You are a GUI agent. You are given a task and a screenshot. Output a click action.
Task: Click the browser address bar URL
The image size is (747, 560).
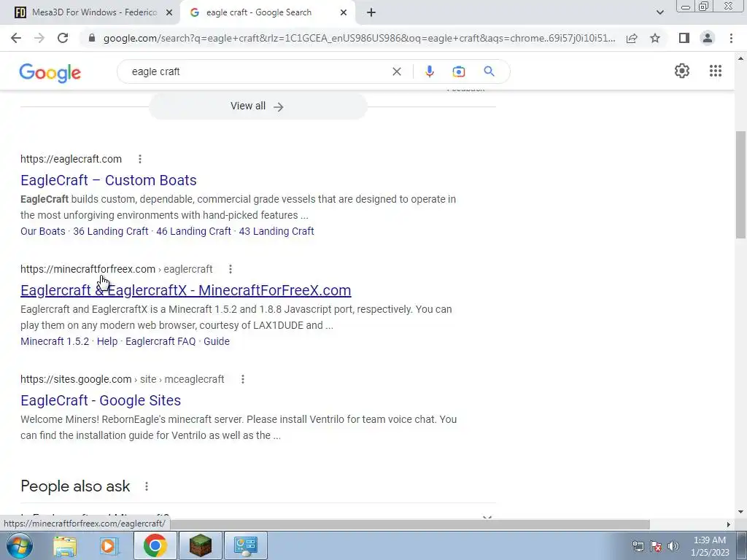tap(359, 38)
